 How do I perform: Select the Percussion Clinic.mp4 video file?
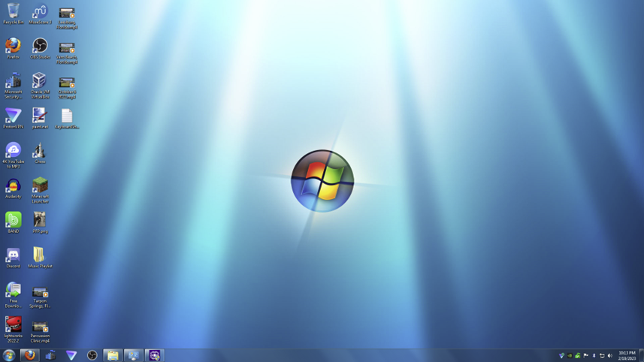40,327
